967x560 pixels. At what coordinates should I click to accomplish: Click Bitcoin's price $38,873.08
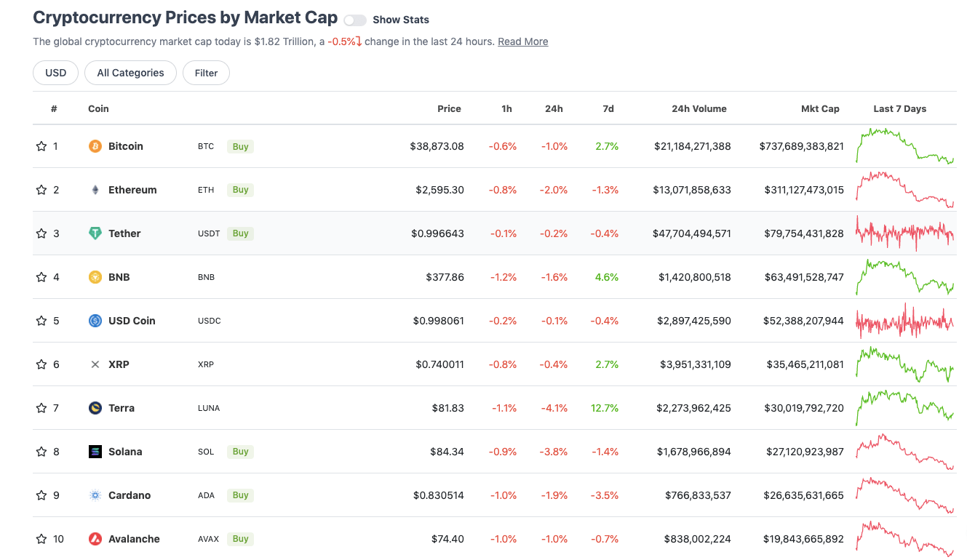pyautogui.click(x=437, y=146)
